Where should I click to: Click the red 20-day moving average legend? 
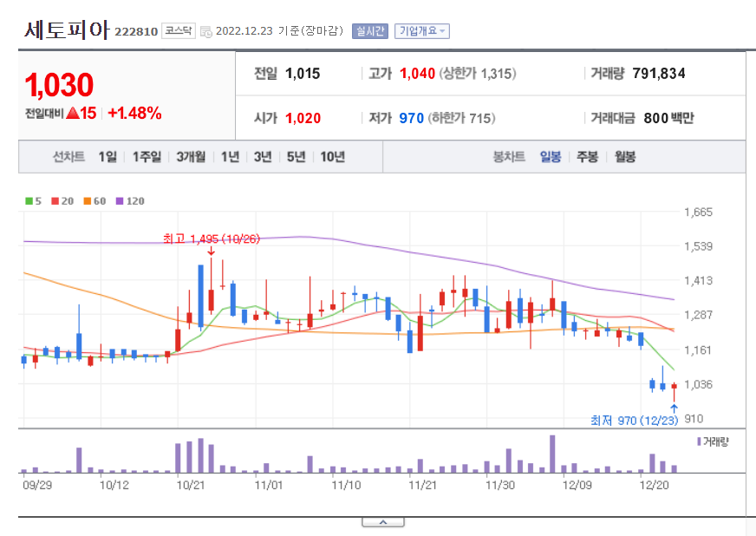(x=62, y=201)
